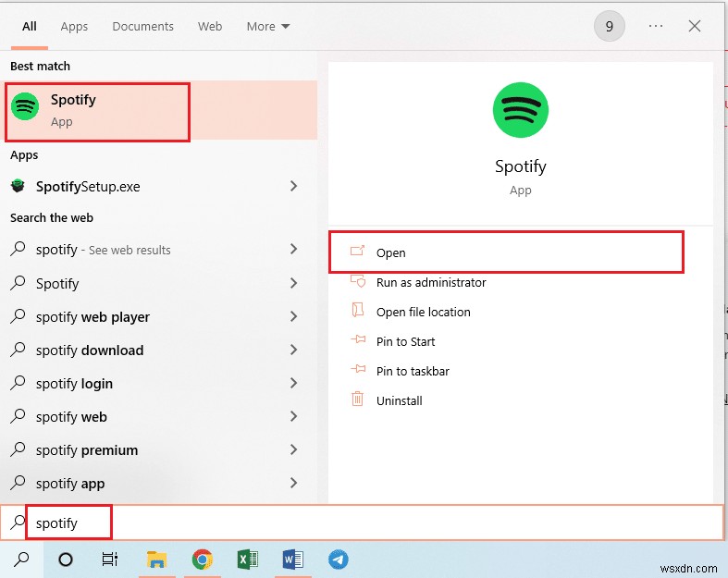728x578 pixels.
Task: Click the trash icon next to Uninstall
Action: (x=357, y=399)
